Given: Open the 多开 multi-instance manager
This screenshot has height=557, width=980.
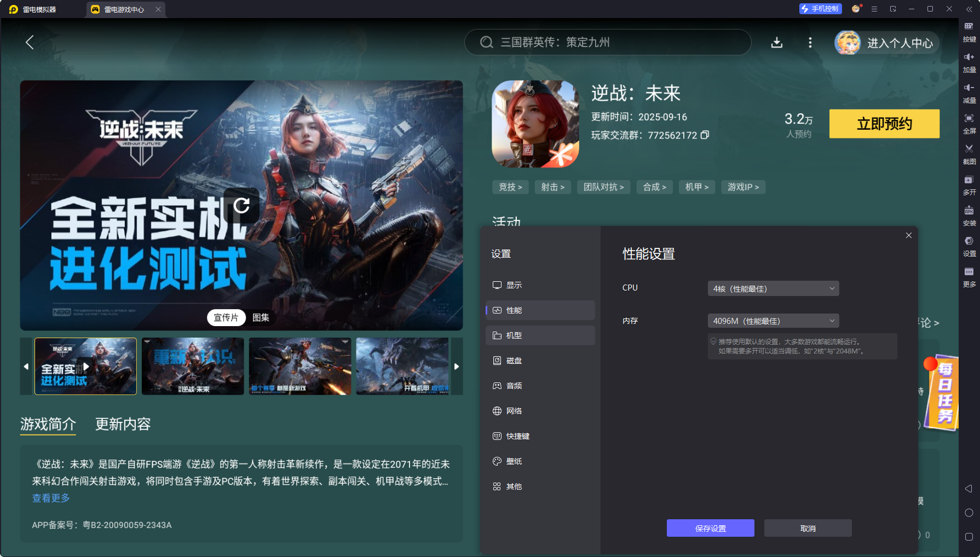Looking at the screenshot, I should pyautogui.click(x=969, y=185).
